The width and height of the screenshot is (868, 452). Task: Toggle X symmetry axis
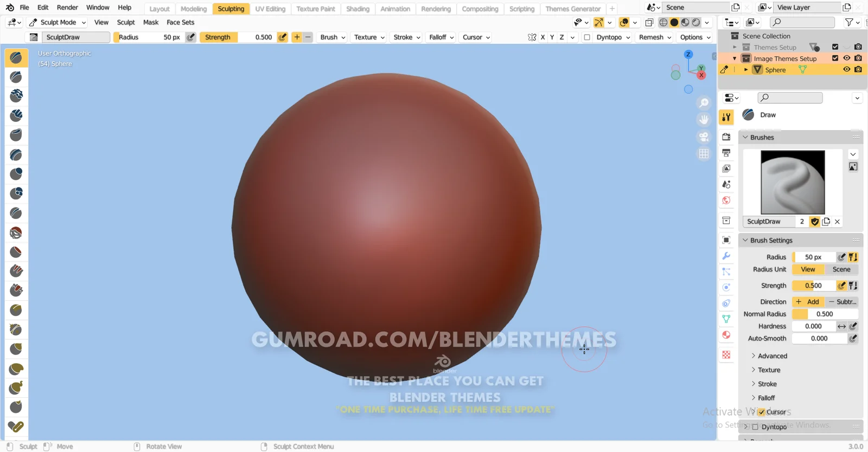point(542,37)
